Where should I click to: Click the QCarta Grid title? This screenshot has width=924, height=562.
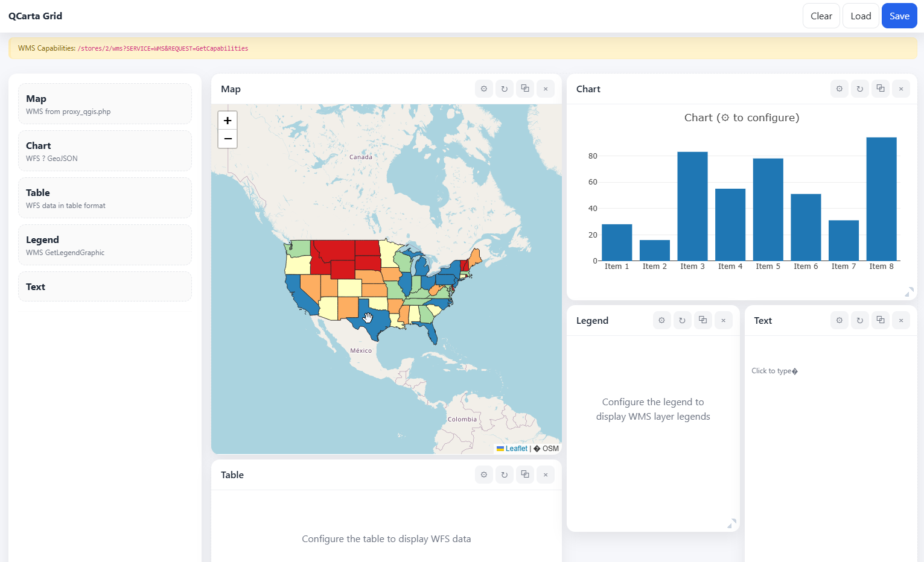(35, 16)
